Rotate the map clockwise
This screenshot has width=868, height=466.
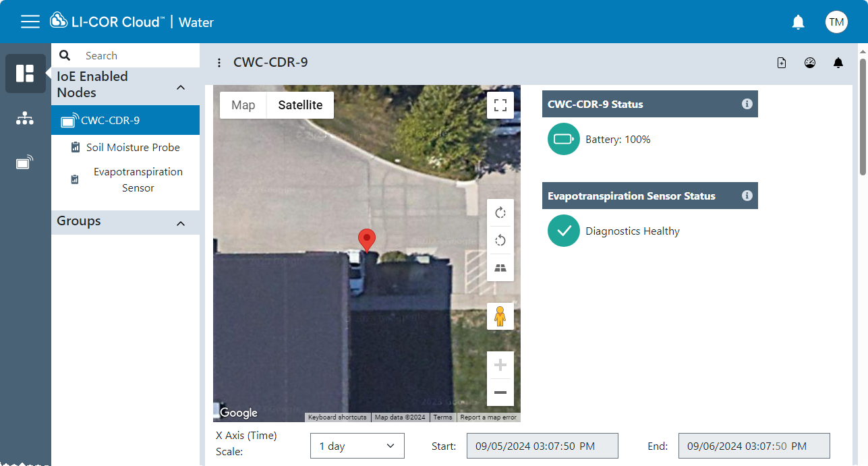(500, 213)
